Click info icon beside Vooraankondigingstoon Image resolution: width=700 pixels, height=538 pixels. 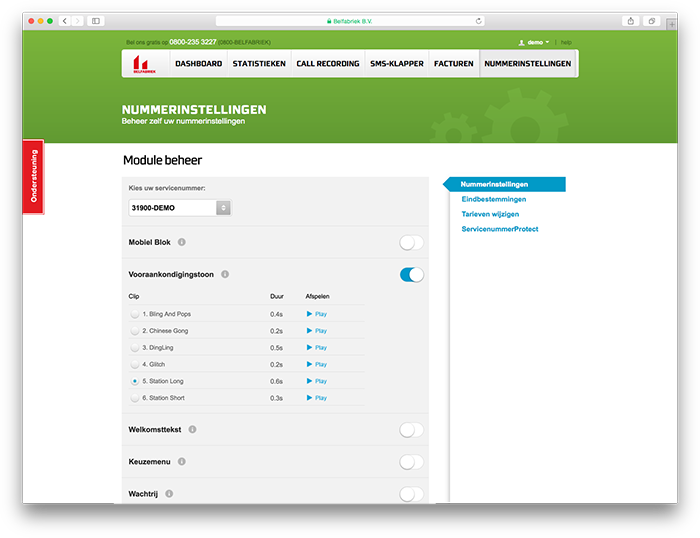coord(225,274)
